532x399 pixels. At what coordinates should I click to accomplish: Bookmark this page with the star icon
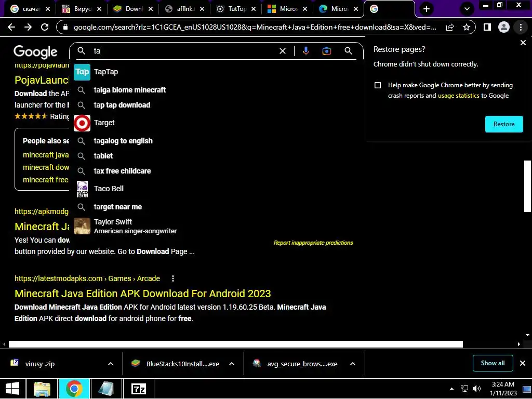(467, 27)
